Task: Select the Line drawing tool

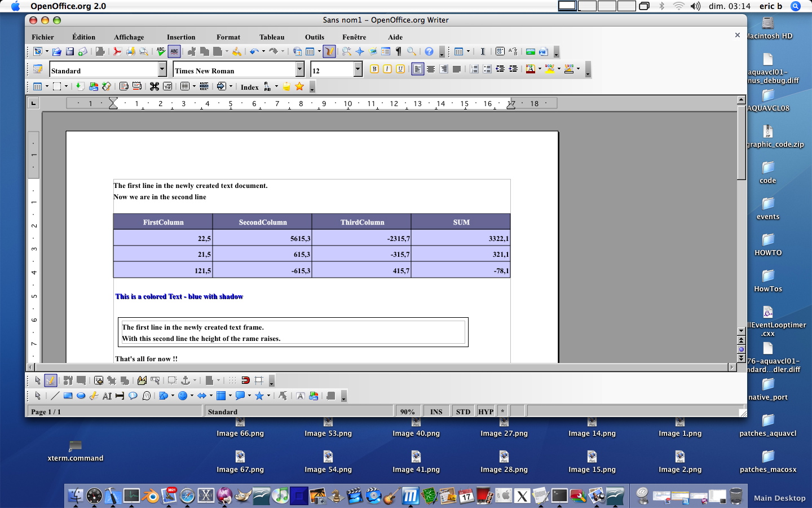Action: pos(55,396)
